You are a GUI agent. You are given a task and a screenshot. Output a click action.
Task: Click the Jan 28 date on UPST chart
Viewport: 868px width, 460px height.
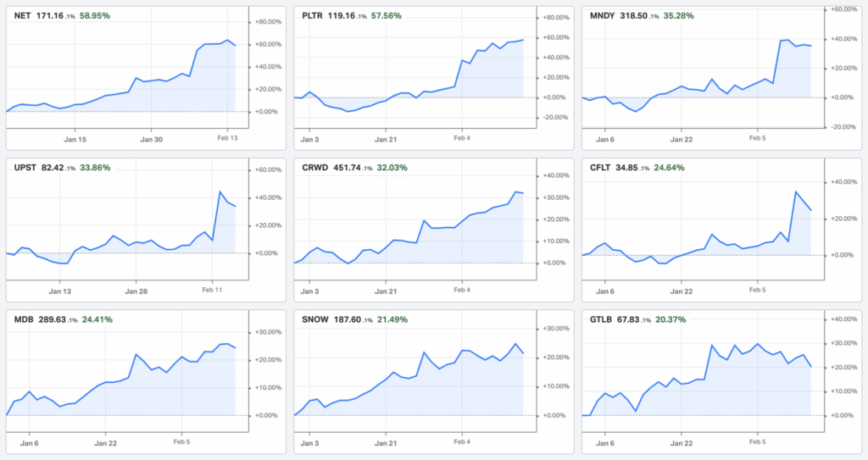pyautogui.click(x=136, y=291)
